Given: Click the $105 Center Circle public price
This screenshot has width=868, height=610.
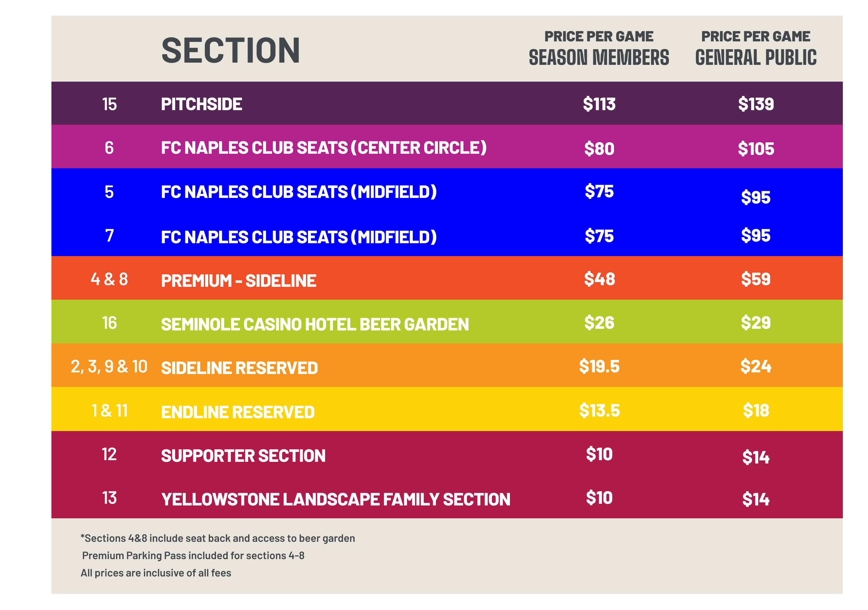Looking at the screenshot, I should [x=756, y=149].
